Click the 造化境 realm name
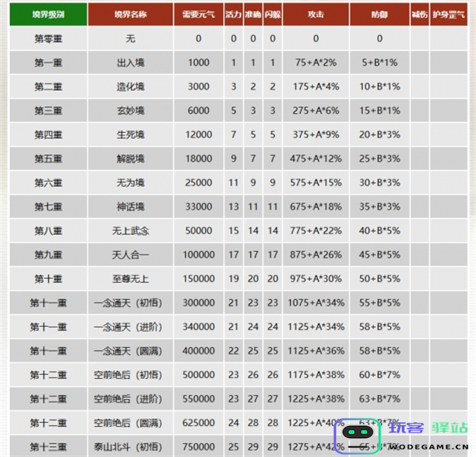The width and height of the screenshot is (476, 457). pos(130,87)
